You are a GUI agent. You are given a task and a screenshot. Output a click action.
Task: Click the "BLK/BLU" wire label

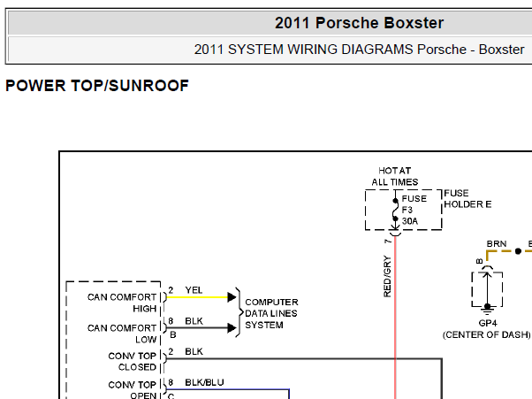[x=204, y=382]
